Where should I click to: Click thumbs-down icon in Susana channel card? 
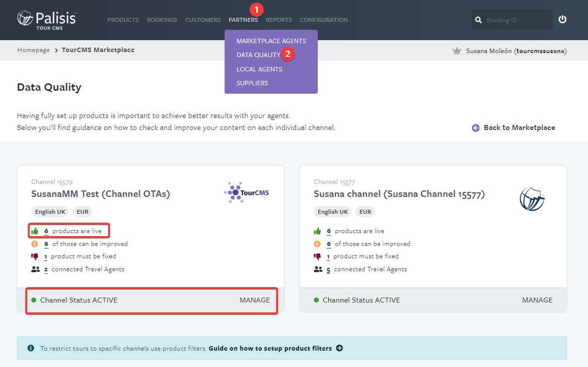tap(317, 257)
